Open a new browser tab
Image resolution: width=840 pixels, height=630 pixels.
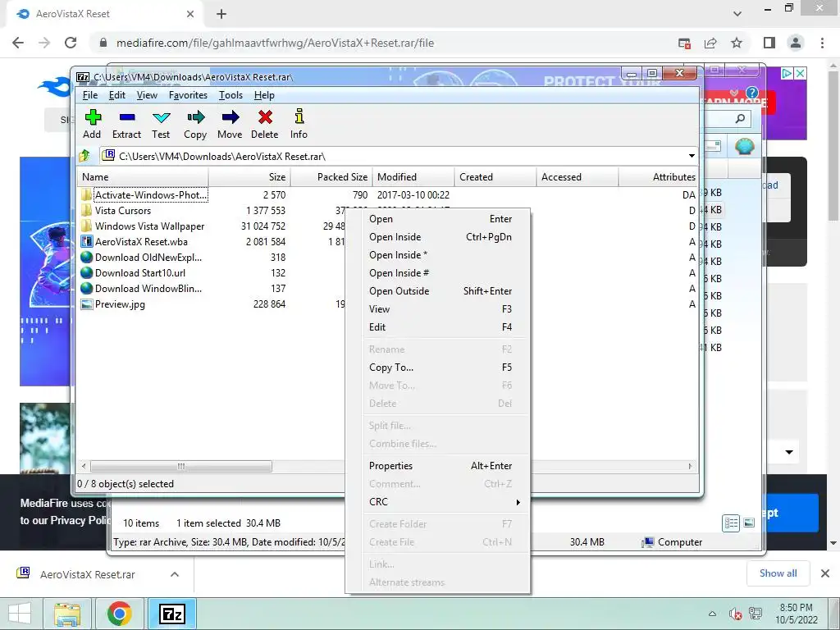[x=221, y=15]
